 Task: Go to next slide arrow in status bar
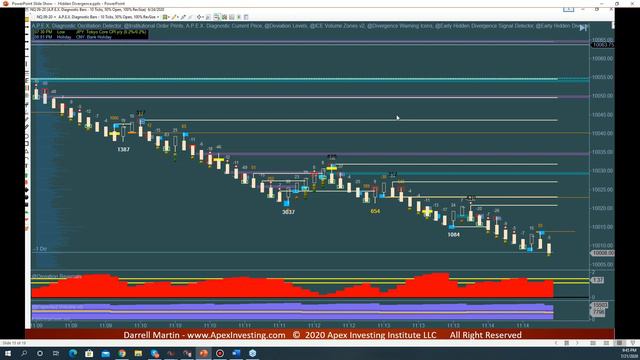point(577,343)
